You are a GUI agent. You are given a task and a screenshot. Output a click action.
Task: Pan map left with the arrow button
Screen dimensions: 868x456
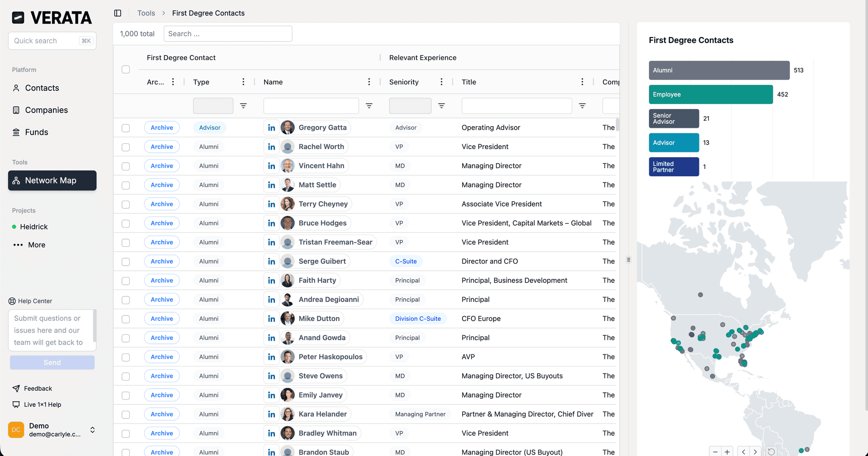click(x=743, y=451)
